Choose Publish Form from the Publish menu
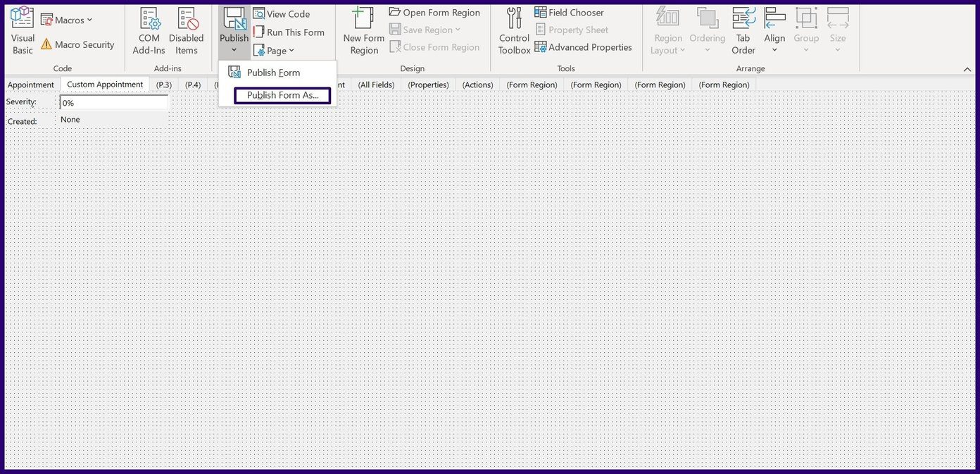The image size is (980, 474). (272, 72)
